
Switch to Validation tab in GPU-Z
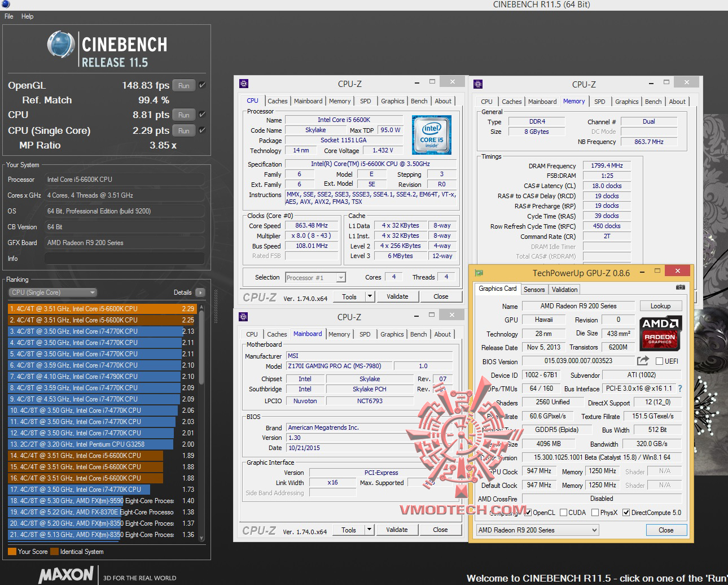point(564,290)
